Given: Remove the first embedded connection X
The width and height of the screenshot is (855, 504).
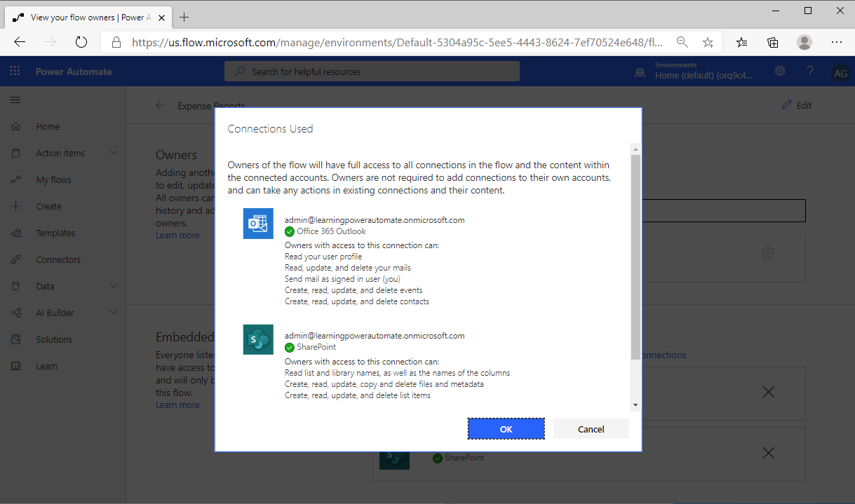Looking at the screenshot, I should point(768,392).
